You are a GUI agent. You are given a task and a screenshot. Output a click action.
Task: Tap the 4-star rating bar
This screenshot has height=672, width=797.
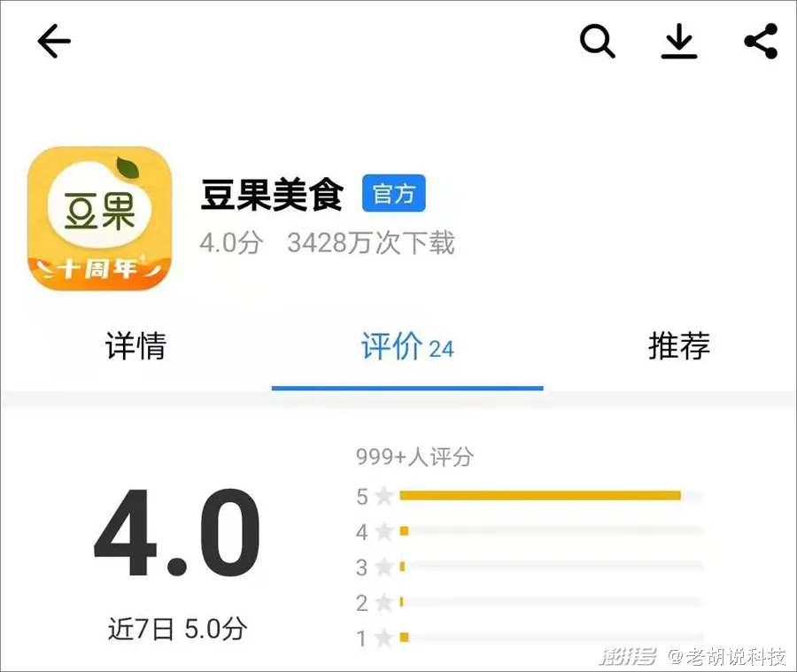coord(552,531)
